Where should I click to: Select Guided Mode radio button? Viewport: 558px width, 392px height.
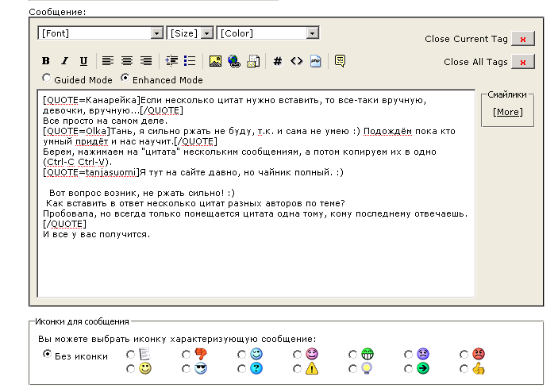pos(47,79)
